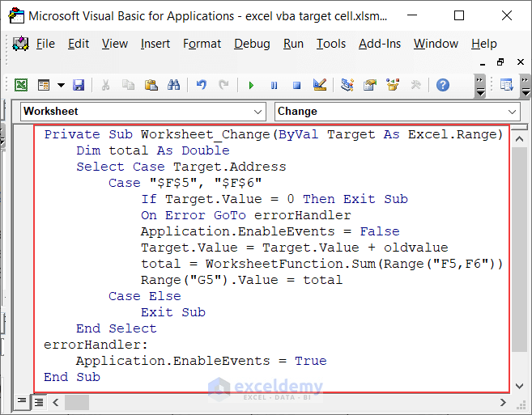Click the "Range("G5").Value = total" line
Image resolution: width=532 pixels, height=415 pixels.
242,280
